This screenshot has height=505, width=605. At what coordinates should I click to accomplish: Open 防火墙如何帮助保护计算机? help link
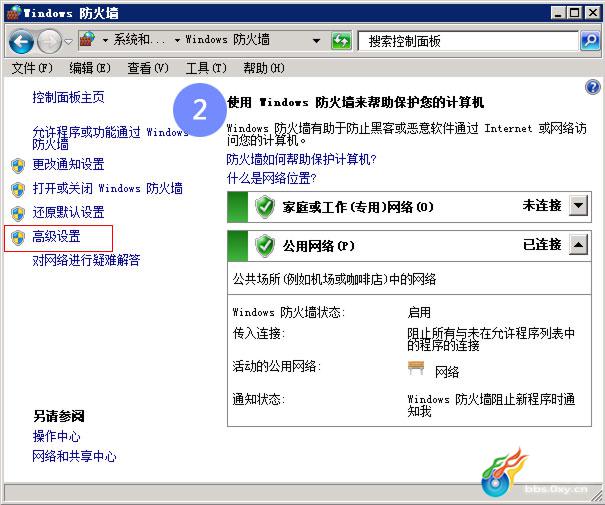click(301, 159)
